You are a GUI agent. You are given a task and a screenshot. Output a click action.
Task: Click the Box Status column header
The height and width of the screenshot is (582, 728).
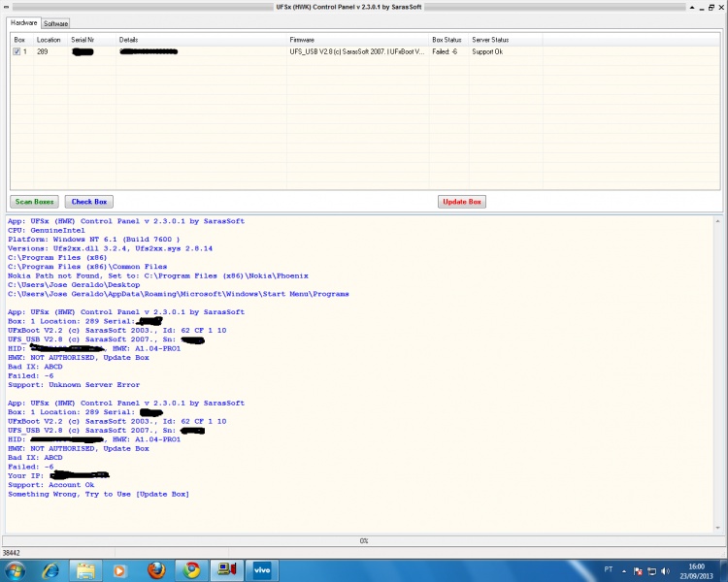(449, 40)
